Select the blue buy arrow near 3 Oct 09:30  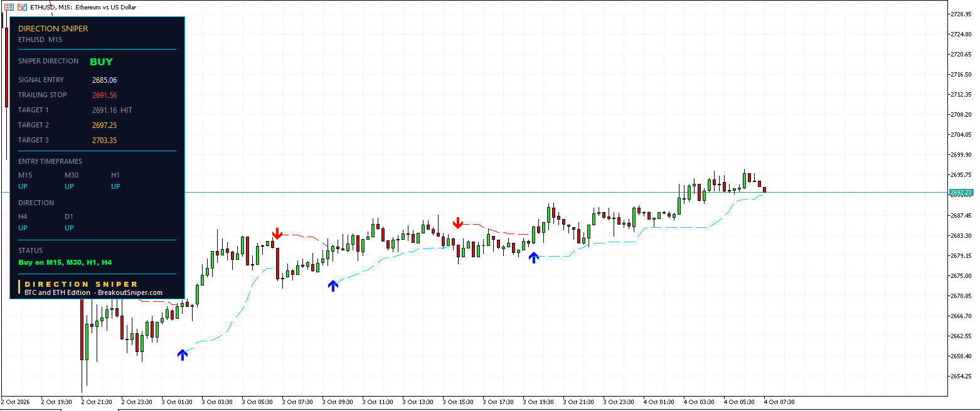(333, 286)
